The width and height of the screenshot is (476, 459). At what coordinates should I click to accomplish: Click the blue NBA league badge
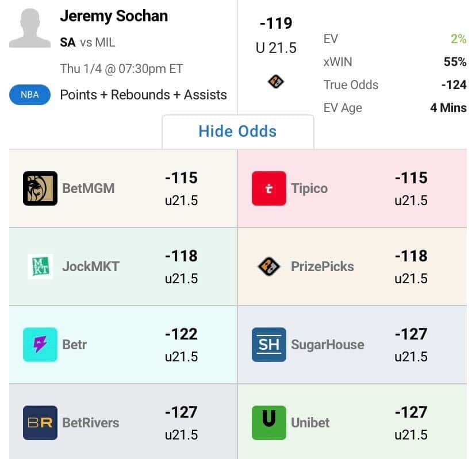(x=30, y=95)
